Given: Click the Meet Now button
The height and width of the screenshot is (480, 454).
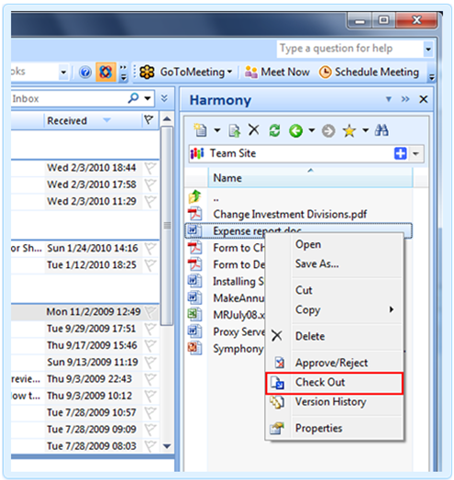Looking at the screenshot, I should [x=277, y=72].
